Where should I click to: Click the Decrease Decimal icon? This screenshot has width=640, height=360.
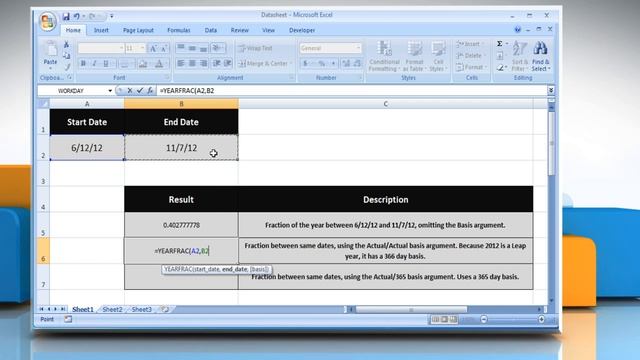click(357, 63)
